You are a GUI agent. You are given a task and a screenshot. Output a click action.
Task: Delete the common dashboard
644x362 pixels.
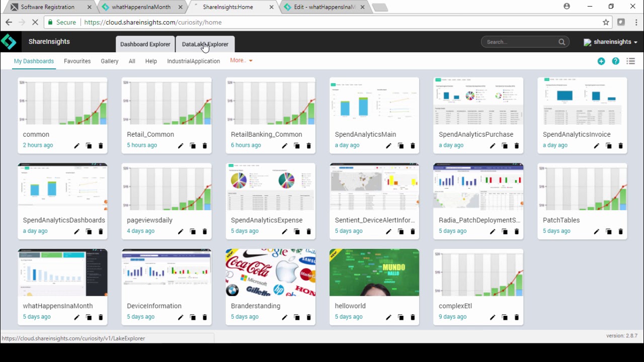pyautogui.click(x=101, y=146)
